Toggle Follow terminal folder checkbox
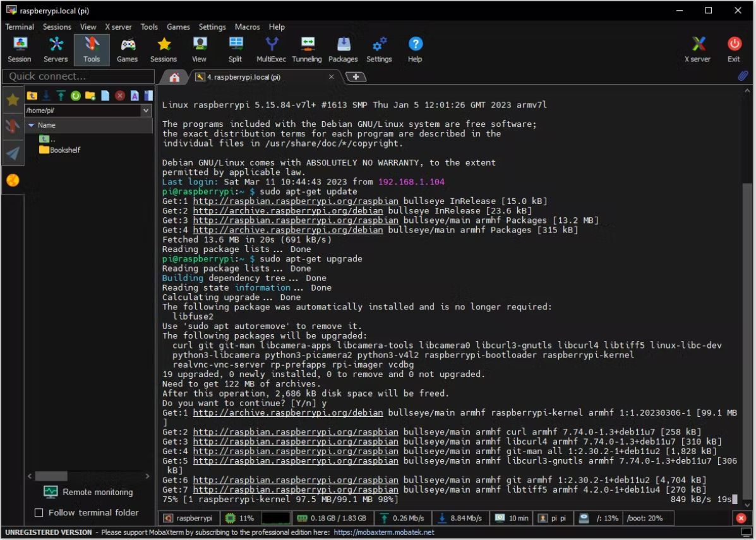This screenshot has height=540, width=756. 39,512
